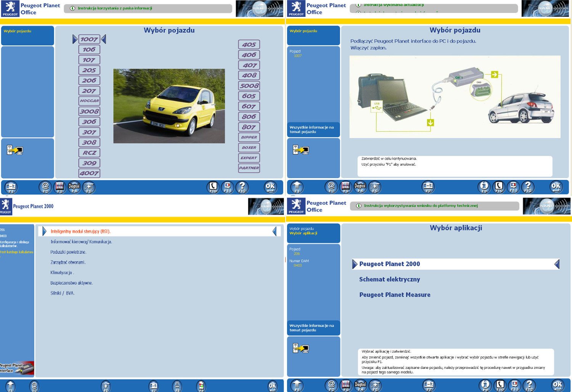Click the F9 document report icon beside the printer
The width and height of the screenshot is (572, 392).
pyautogui.click(x=201, y=386)
